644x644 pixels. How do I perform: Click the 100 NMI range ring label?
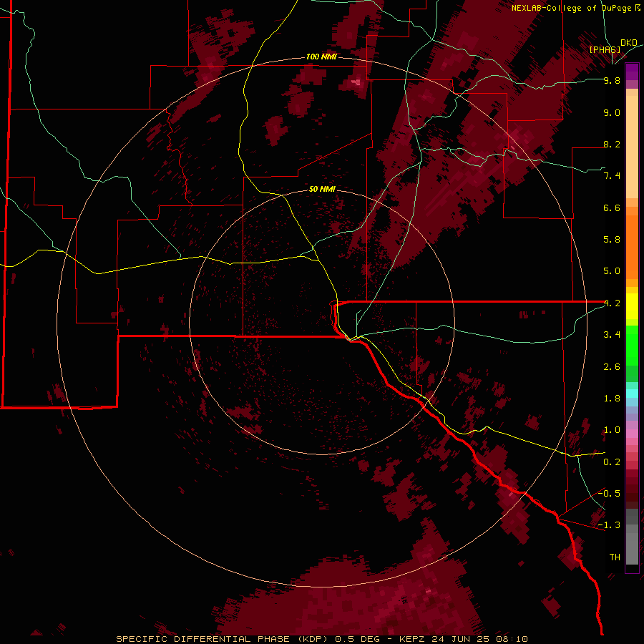point(321,57)
